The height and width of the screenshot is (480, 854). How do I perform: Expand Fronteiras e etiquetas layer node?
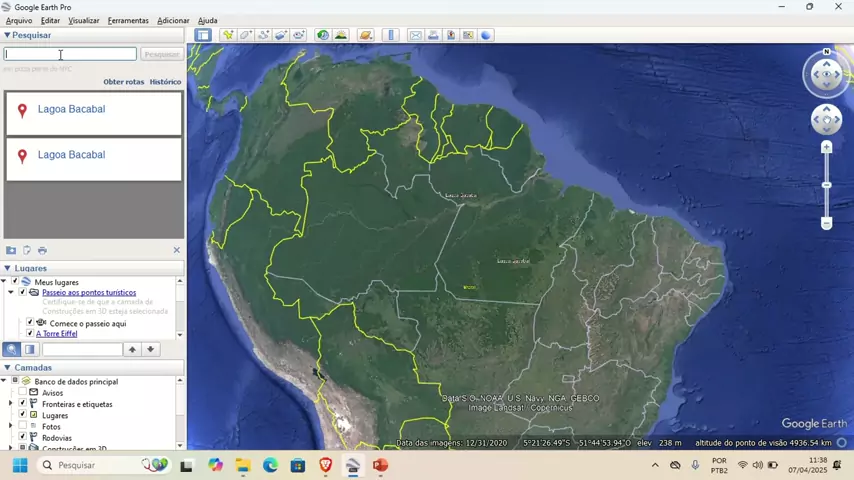[10, 404]
